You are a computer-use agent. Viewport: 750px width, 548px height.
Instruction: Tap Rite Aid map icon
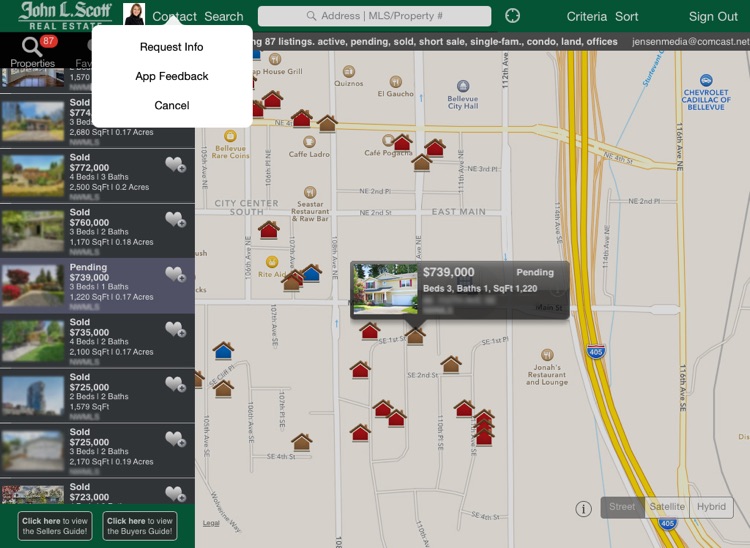click(x=272, y=262)
